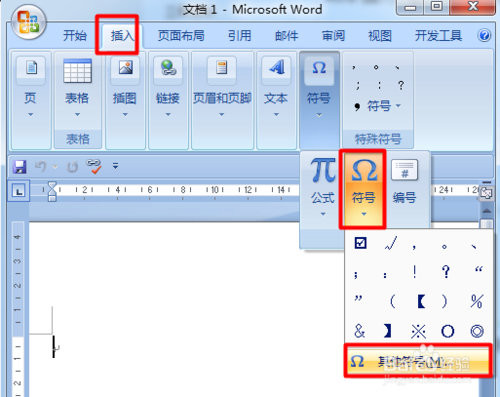Insert the exclamation mark symbol
This screenshot has height=397, width=500.
coord(414,272)
